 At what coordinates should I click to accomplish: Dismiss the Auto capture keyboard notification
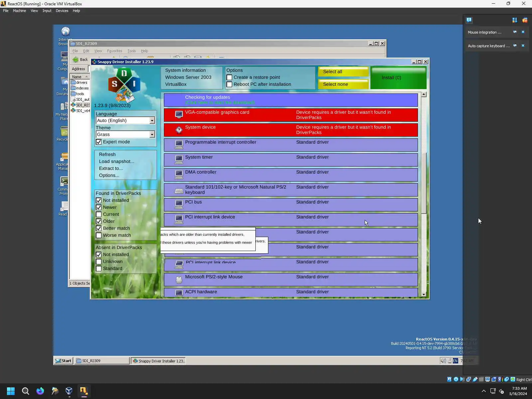tap(523, 46)
